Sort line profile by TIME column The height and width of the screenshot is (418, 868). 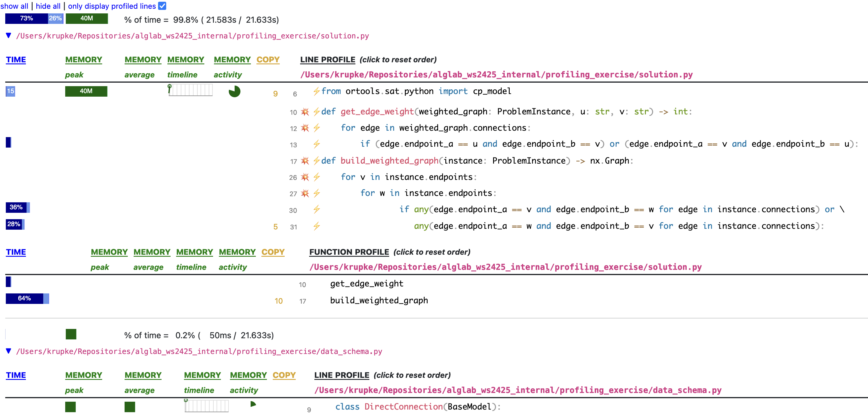click(x=16, y=60)
